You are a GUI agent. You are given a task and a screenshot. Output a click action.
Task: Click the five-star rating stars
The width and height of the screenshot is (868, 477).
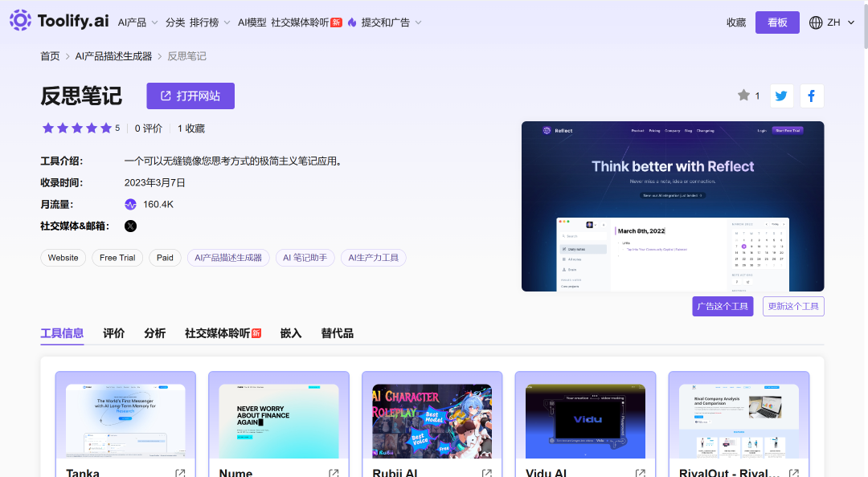coord(77,128)
